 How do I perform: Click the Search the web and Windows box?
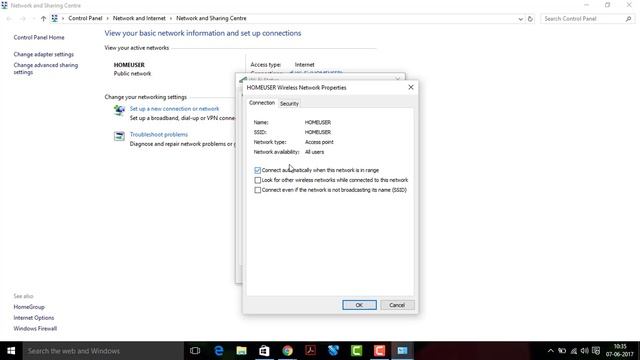103,351
